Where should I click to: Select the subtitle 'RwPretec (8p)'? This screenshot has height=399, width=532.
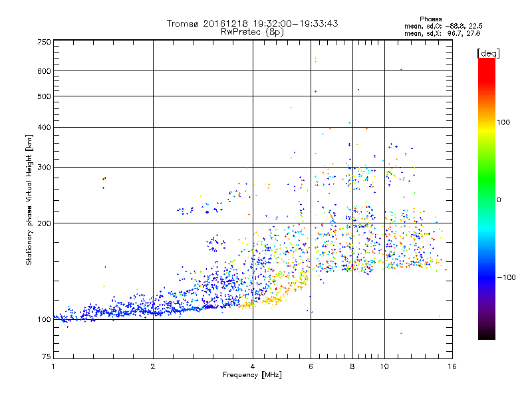[252, 32]
